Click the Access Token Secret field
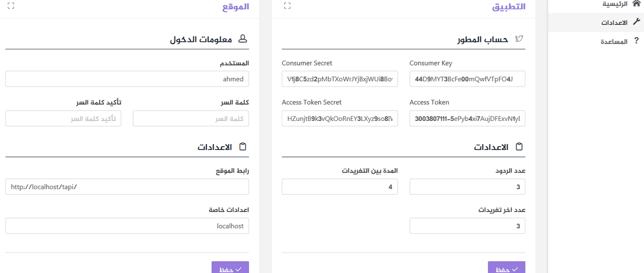 pos(340,119)
